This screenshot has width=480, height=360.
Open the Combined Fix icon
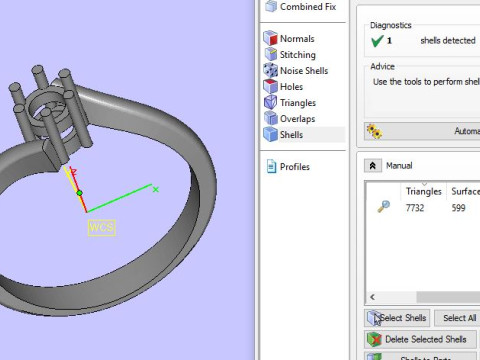271,6
